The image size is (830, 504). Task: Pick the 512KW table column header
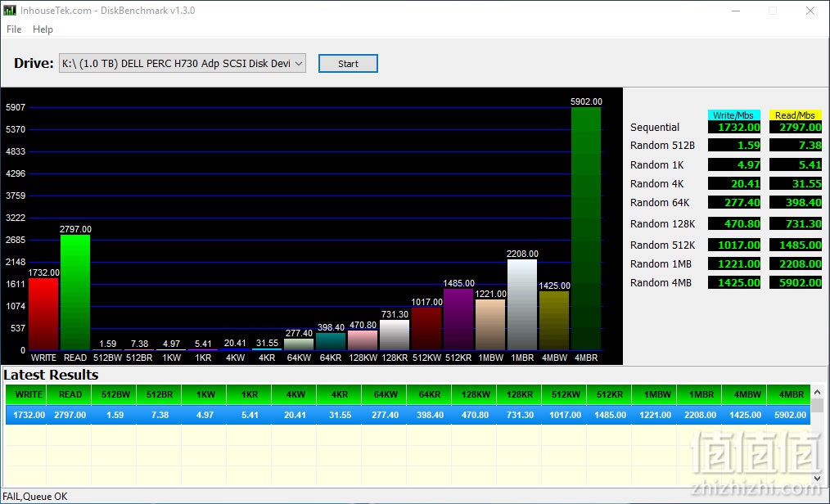pyautogui.click(x=565, y=394)
